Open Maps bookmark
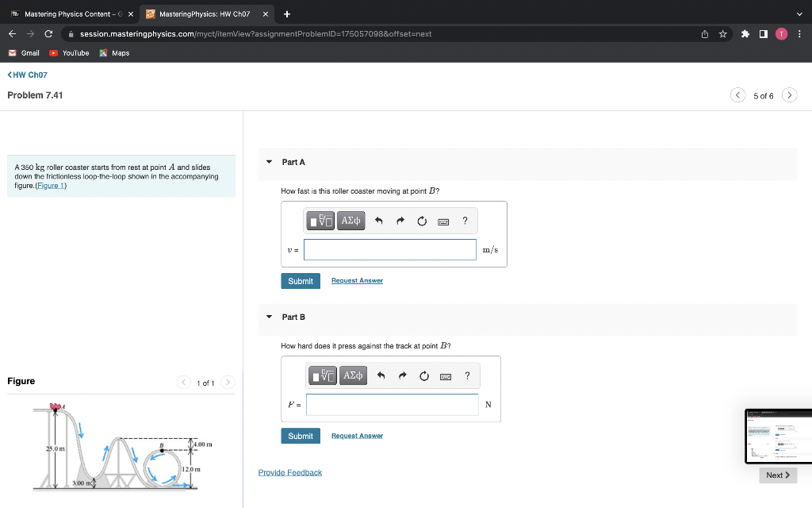The image size is (812, 508). 114,53
